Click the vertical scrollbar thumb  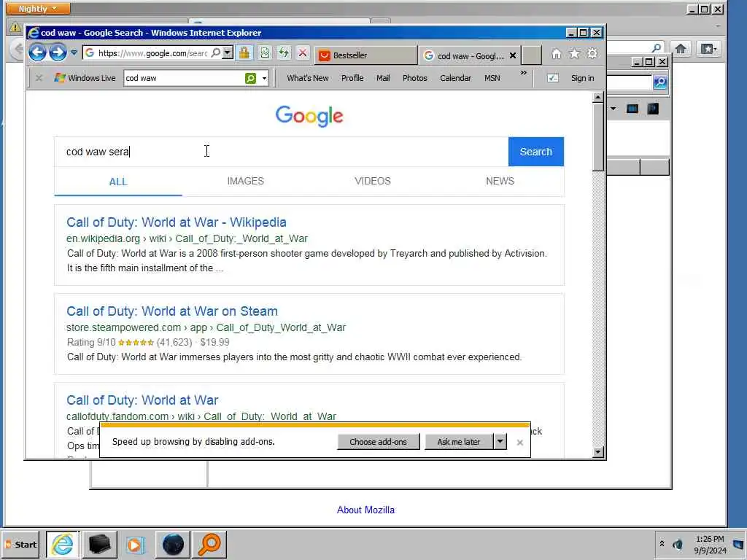598,137
